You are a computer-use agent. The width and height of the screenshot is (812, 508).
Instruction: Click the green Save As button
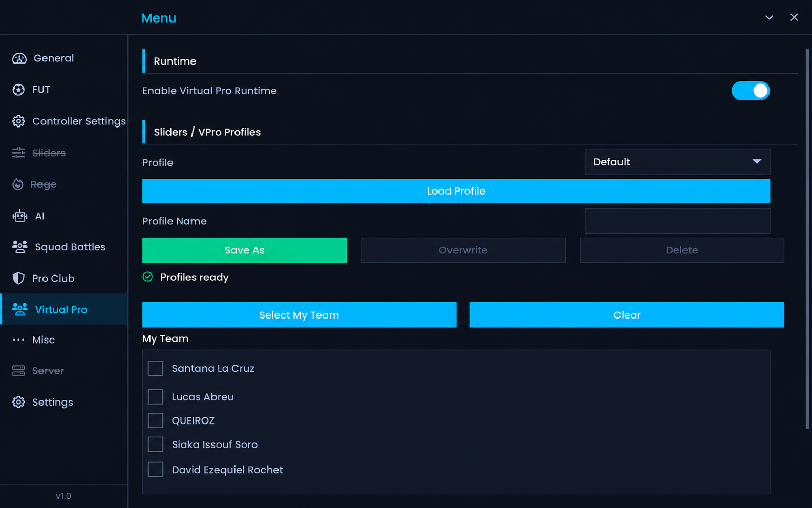coord(244,250)
